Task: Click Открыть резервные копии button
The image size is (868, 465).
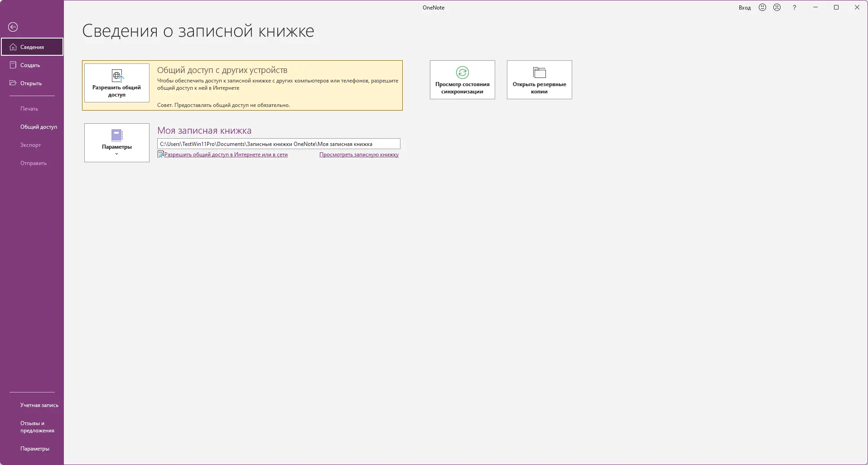Action: point(540,80)
